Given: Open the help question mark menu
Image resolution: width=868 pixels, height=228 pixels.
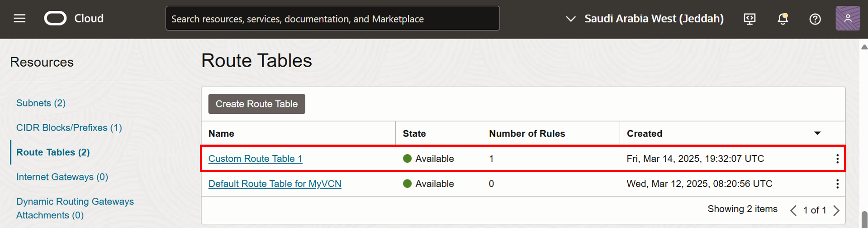Looking at the screenshot, I should coord(815,19).
